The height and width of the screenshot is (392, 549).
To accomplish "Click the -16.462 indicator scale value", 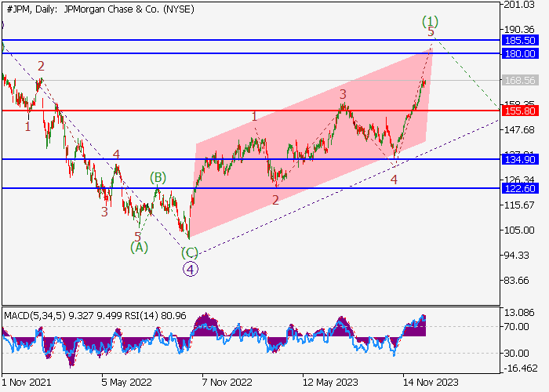I will (521, 368).
